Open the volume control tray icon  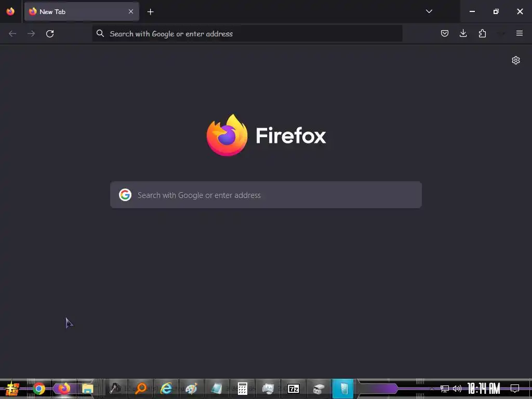[457, 389]
